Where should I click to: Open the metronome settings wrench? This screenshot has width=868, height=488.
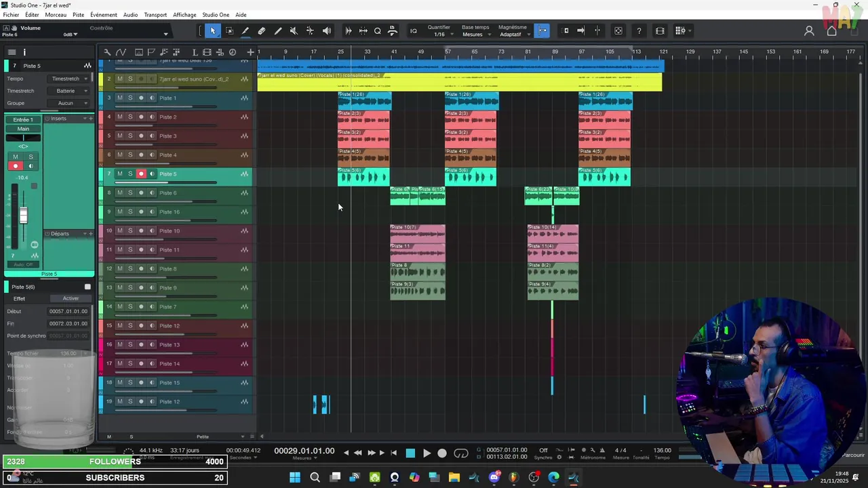(593, 450)
